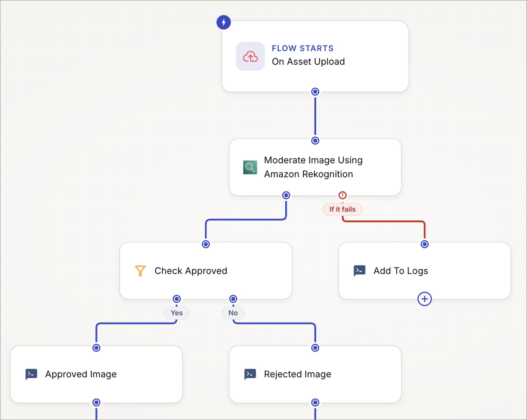The image size is (527, 420).
Task: Click the funnel icon on Check Approved
Action: (x=140, y=271)
